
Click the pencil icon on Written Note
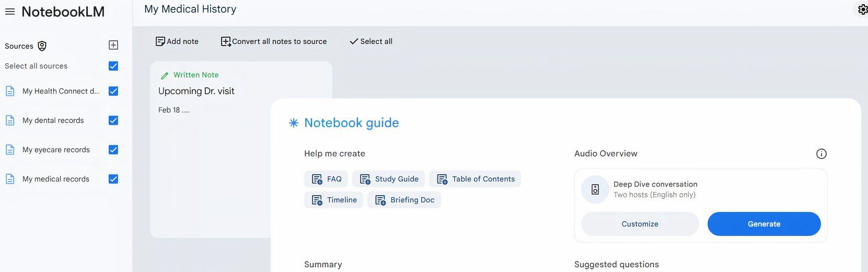[x=165, y=75]
